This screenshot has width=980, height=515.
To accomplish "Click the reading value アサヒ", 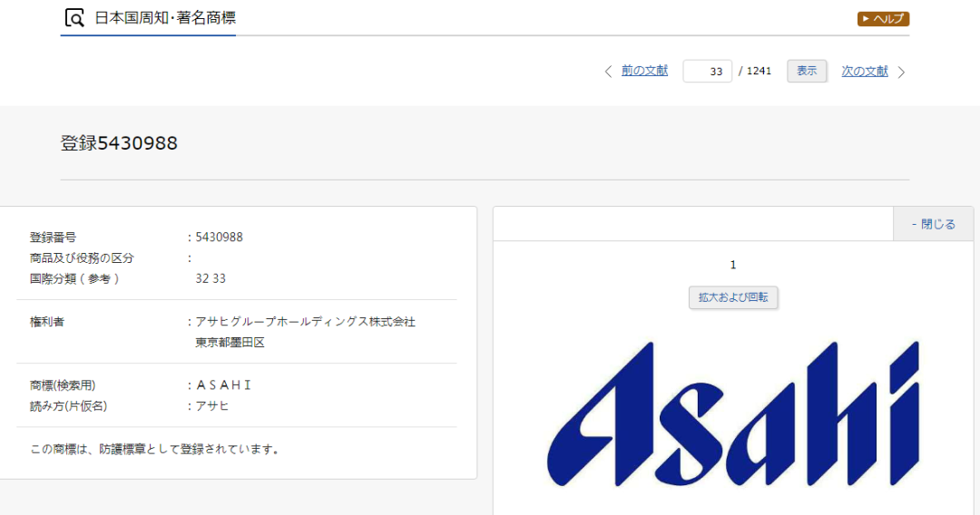I will pos(212,406).
